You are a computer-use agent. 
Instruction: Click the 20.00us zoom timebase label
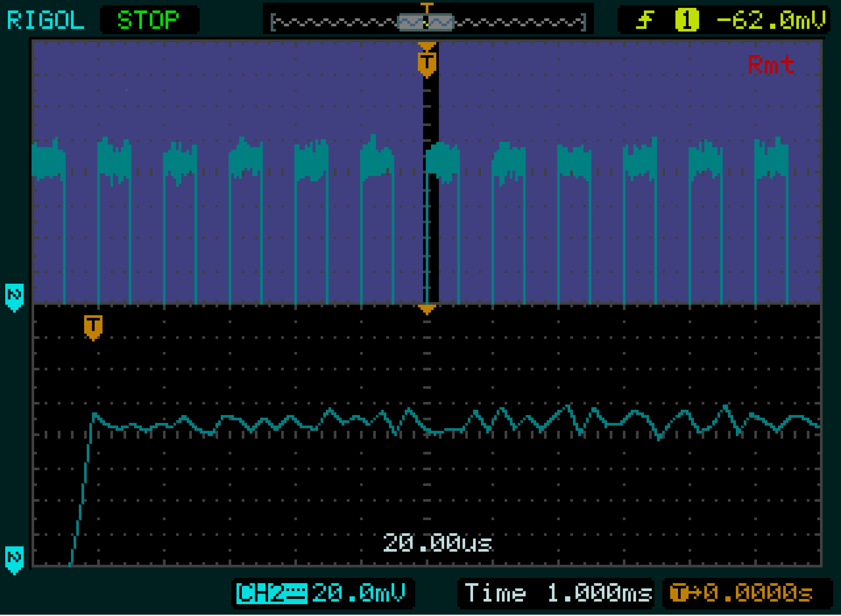(x=438, y=542)
